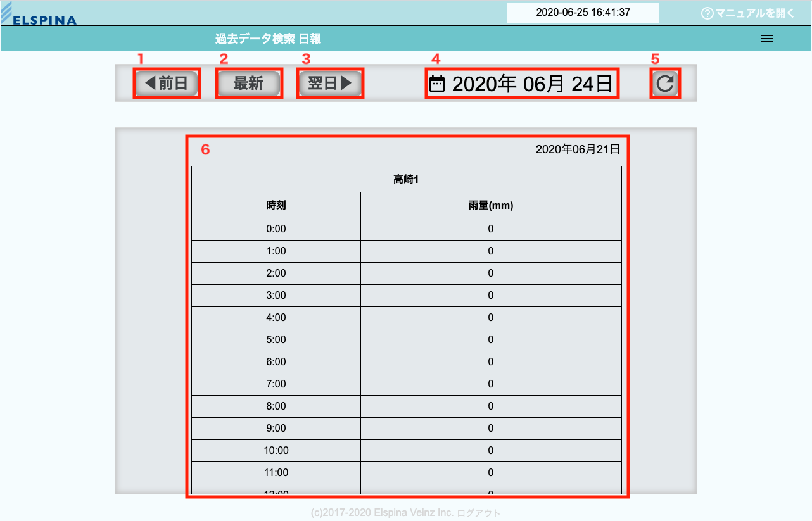
Task: Click the rainfall value in 6:00 row
Action: (x=490, y=362)
